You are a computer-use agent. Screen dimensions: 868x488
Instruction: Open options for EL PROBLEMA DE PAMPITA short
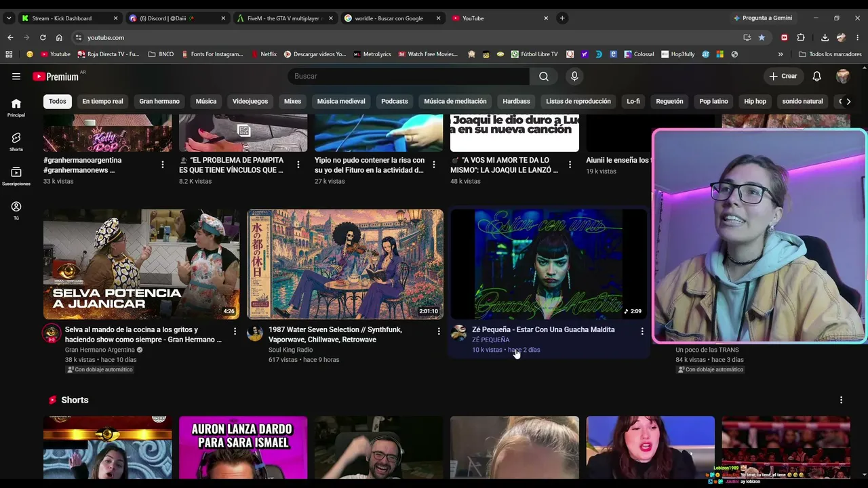[298, 164]
